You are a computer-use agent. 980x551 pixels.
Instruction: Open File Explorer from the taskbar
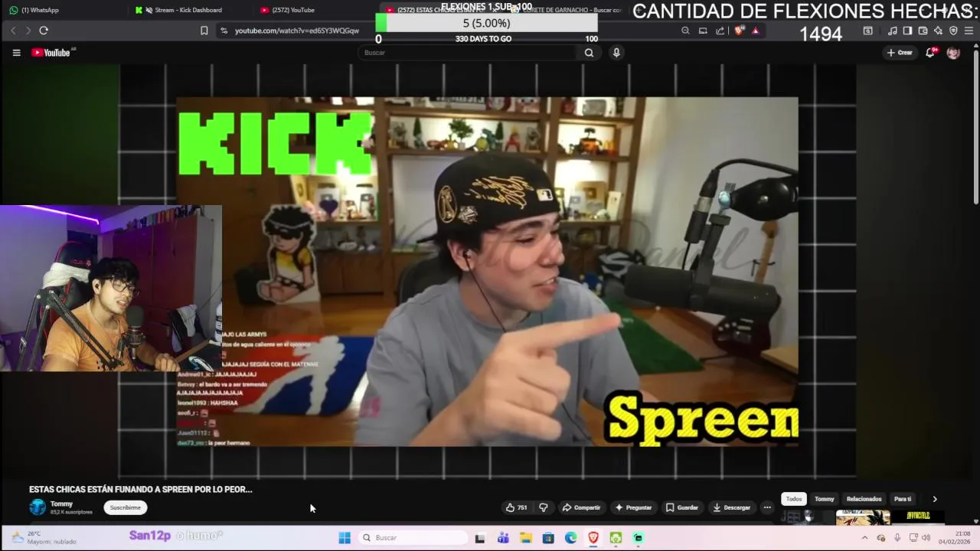pyautogui.click(x=526, y=538)
